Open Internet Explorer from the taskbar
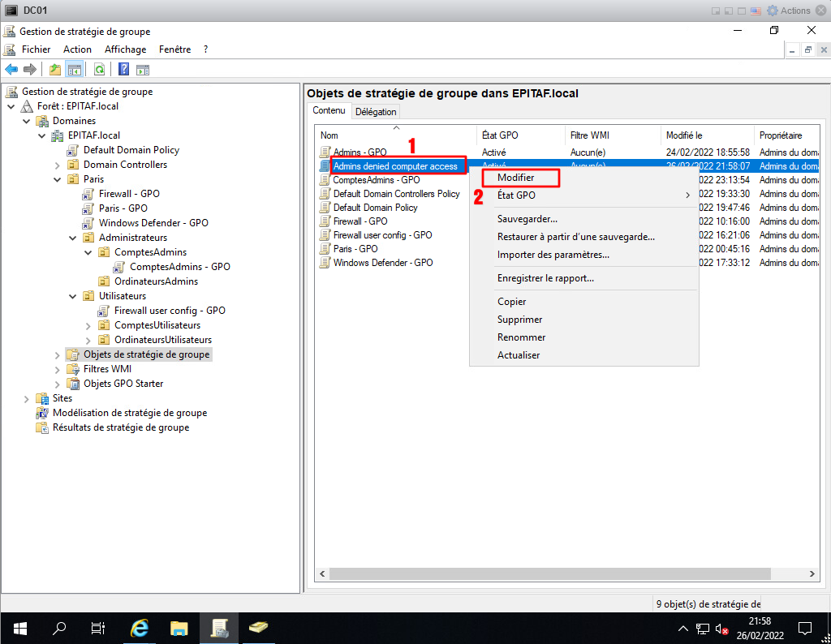The width and height of the screenshot is (831, 644). point(140,628)
